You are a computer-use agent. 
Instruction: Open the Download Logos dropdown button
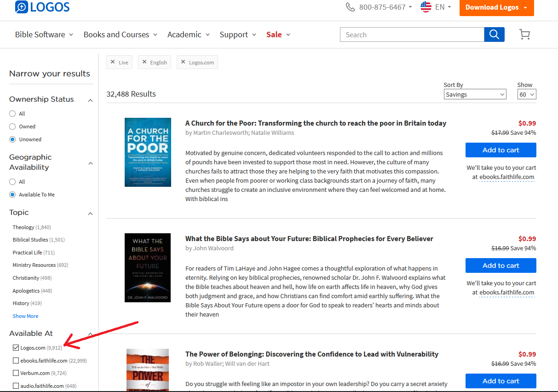(x=496, y=7)
